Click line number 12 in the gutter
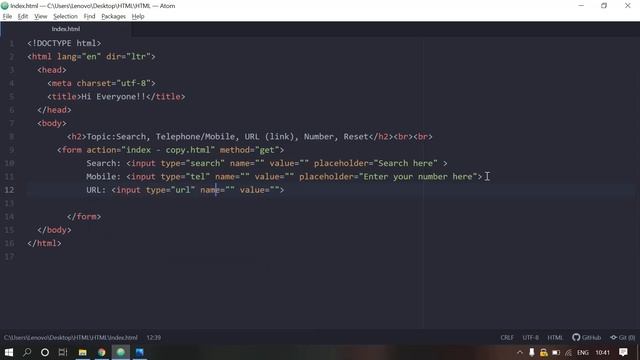The width and height of the screenshot is (640, 360). 9,190
